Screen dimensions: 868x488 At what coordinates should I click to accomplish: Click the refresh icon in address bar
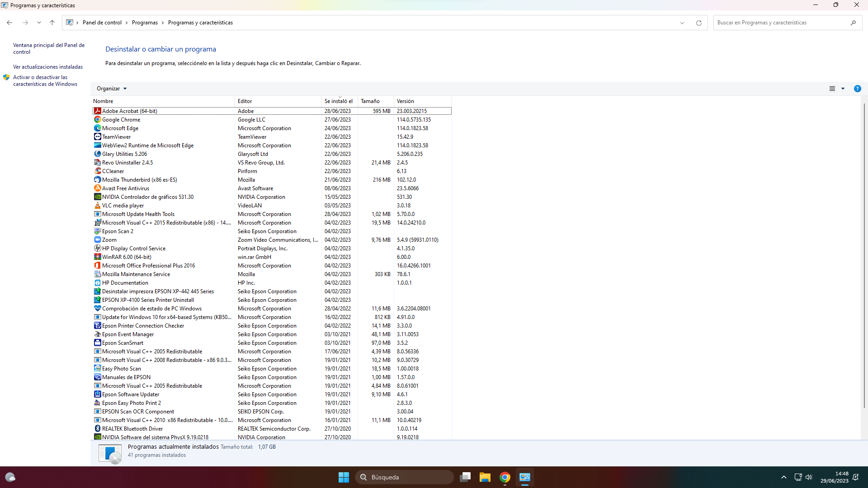[x=698, y=23]
